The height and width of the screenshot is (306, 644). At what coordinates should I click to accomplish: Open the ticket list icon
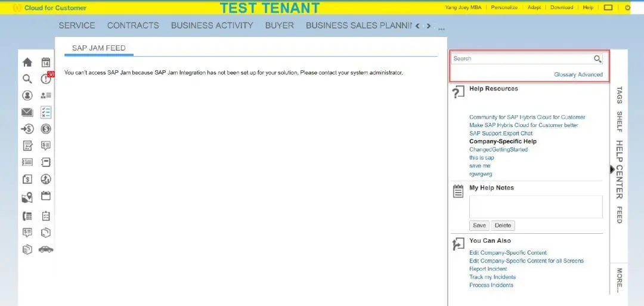[27, 162]
